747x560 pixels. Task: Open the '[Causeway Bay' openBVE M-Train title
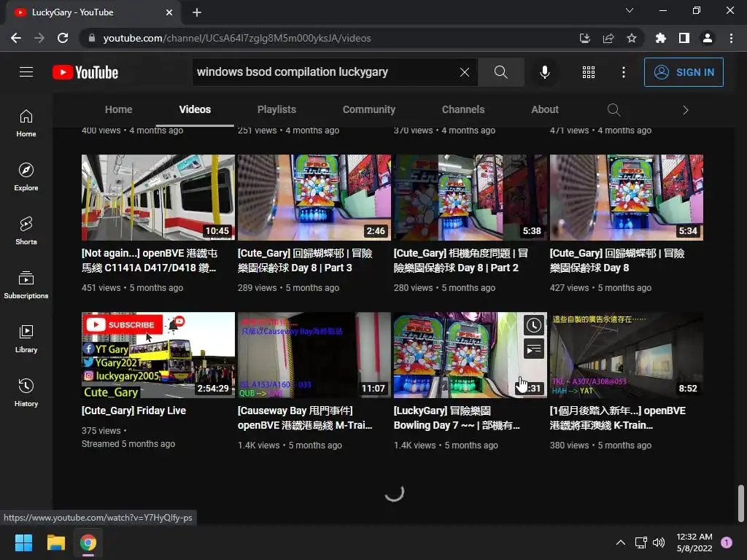305,418
